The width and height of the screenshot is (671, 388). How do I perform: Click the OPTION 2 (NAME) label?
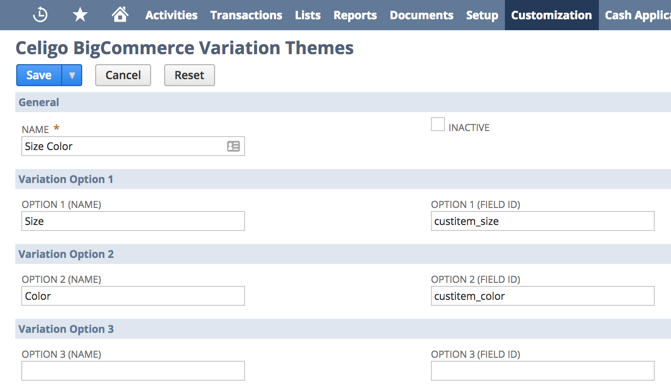coord(62,279)
